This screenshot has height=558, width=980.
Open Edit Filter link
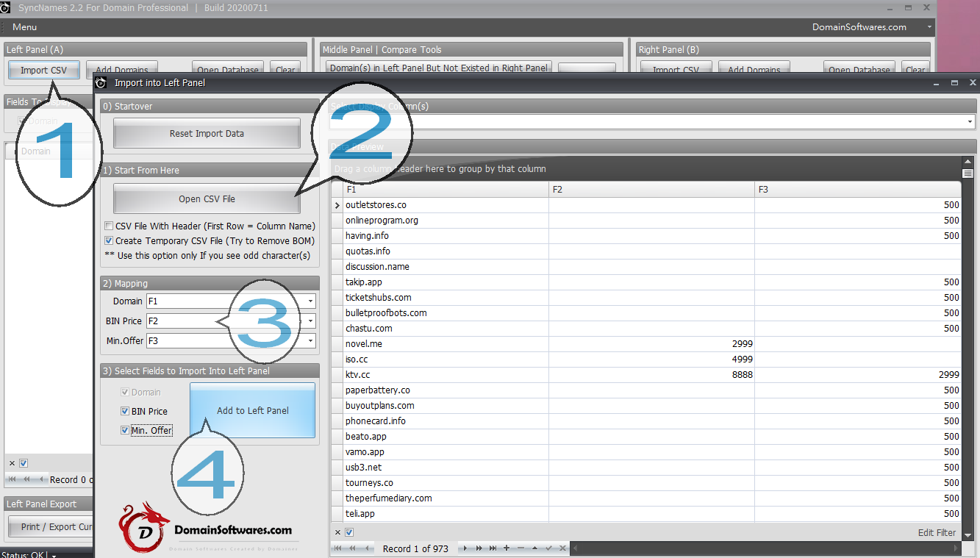tap(937, 532)
